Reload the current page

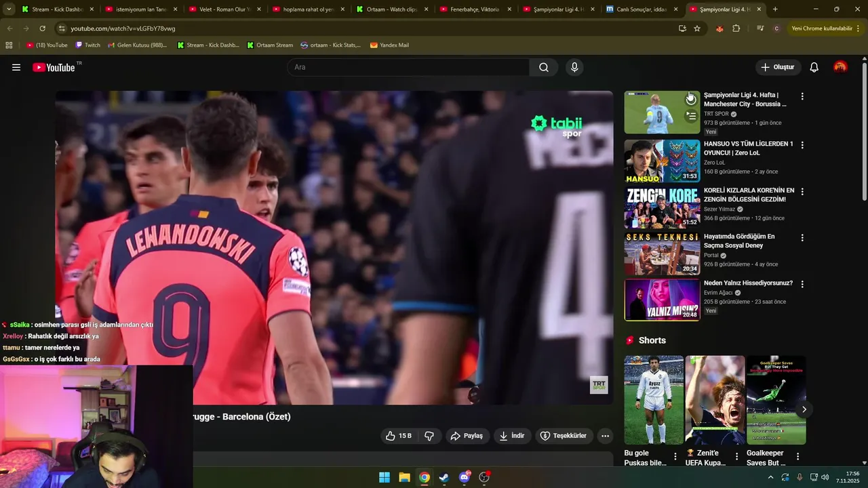(x=42, y=28)
